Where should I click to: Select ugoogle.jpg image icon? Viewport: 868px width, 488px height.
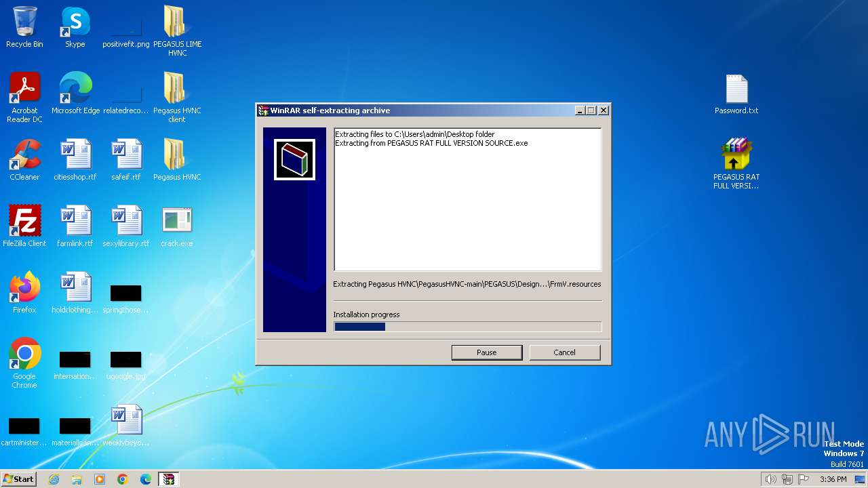coord(126,365)
